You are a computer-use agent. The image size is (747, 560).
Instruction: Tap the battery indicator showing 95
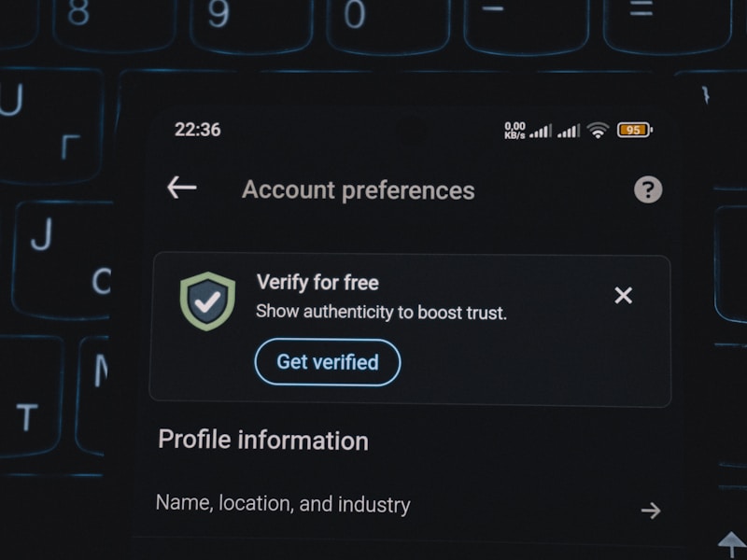635,130
